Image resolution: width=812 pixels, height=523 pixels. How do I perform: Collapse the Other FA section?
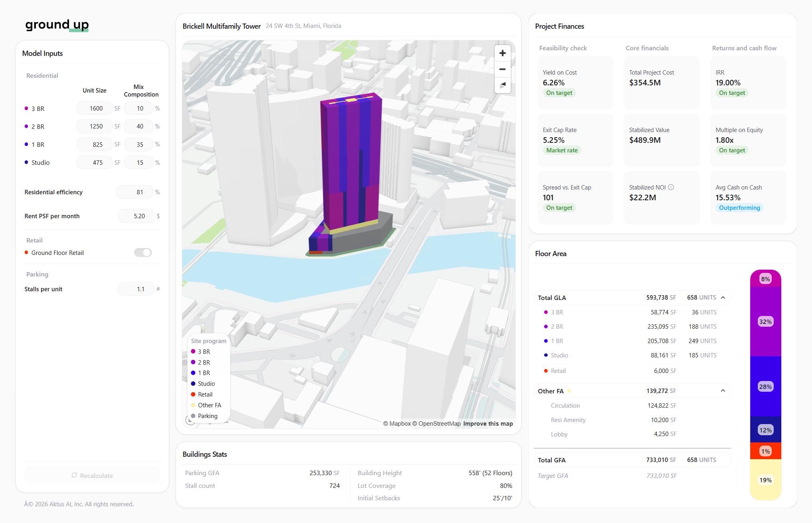point(723,391)
